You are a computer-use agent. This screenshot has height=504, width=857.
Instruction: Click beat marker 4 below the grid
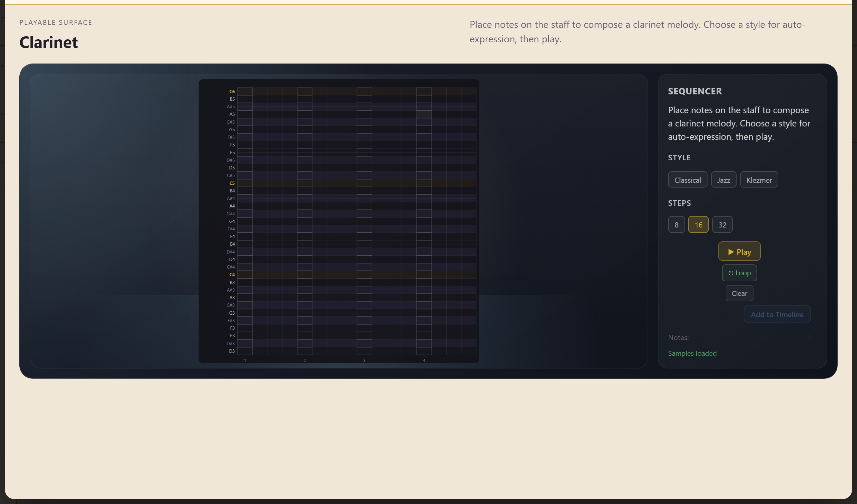(424, 360)
